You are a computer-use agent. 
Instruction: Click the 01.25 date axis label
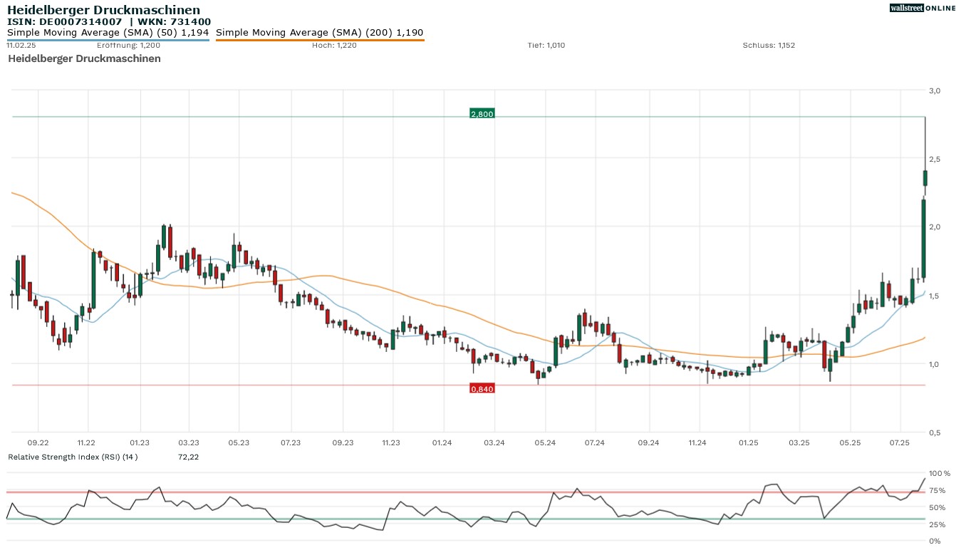[x=748, y=443]
